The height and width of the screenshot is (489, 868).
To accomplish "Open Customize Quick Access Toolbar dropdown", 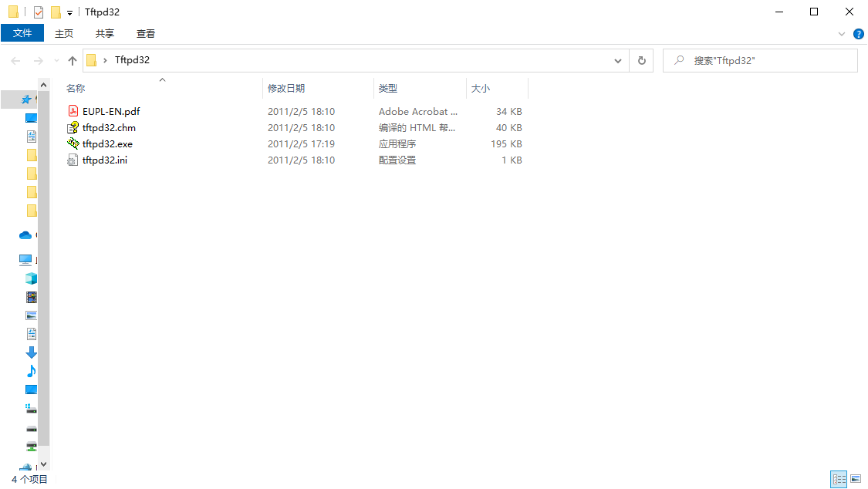I will [x=69, y=12].
